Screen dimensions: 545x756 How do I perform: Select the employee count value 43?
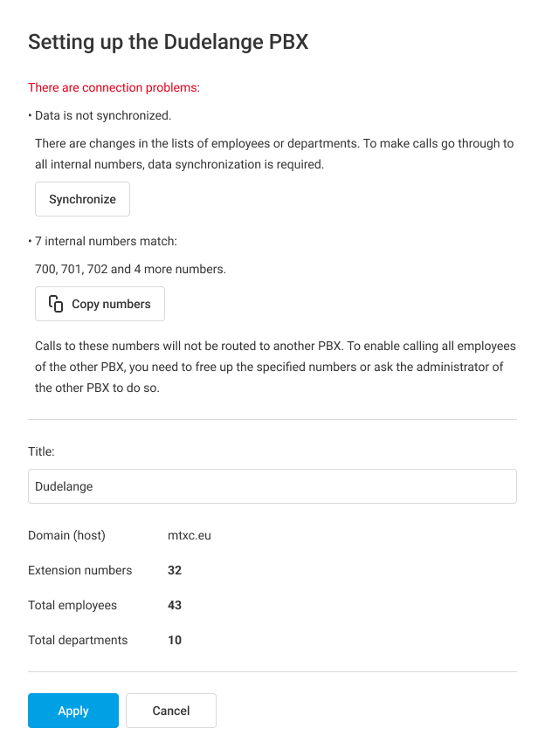175,605
